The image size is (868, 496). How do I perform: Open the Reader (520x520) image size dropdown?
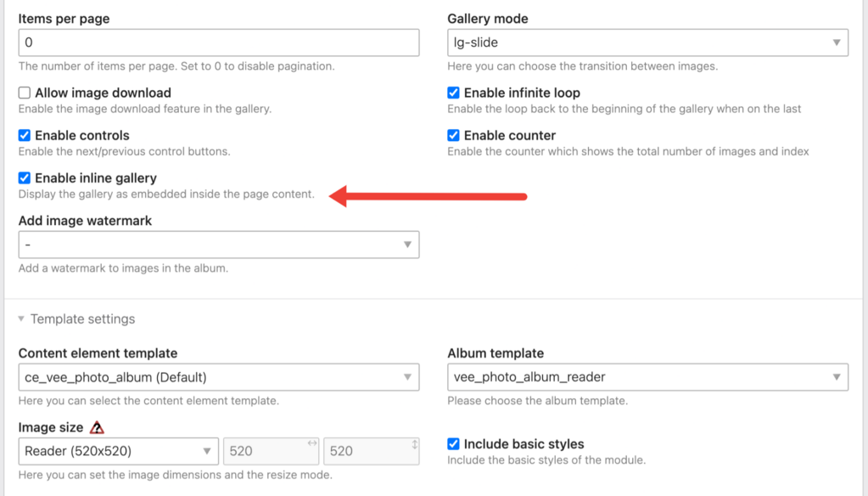click(118, 451)
